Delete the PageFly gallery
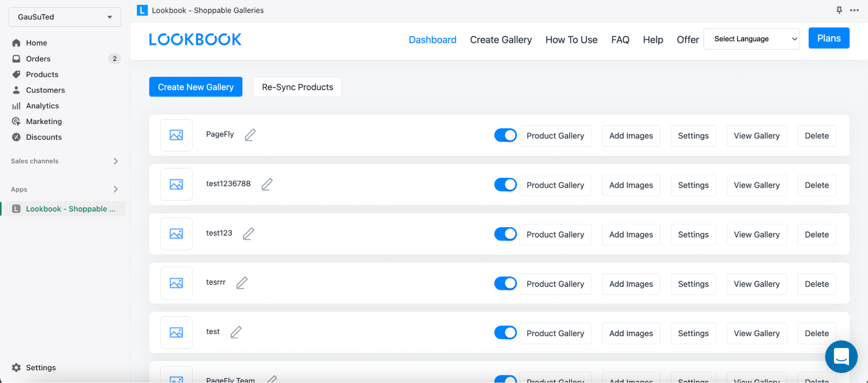This screenshot has width=868, height=383. pos(817,136)
